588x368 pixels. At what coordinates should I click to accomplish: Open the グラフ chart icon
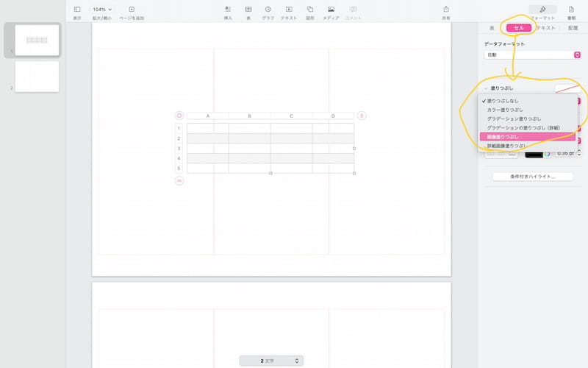tap(268, 9)
